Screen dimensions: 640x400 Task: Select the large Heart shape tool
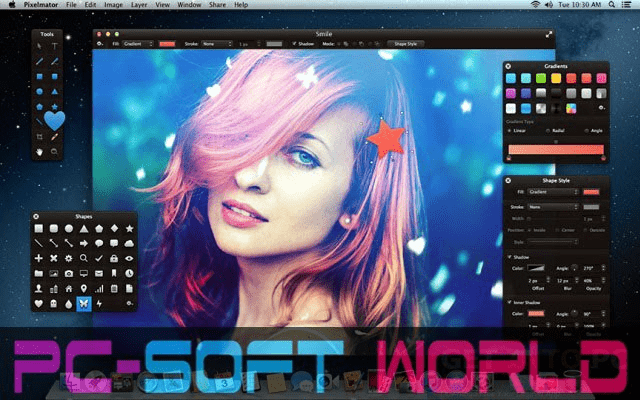(54, 121)
